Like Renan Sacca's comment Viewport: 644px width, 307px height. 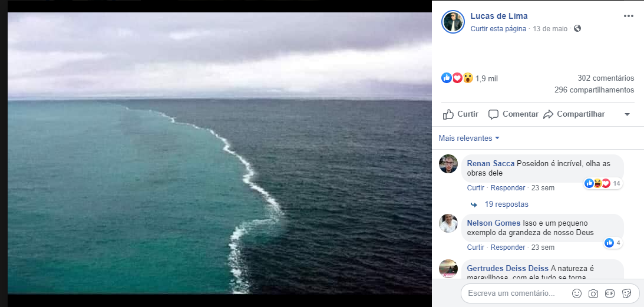475,188
